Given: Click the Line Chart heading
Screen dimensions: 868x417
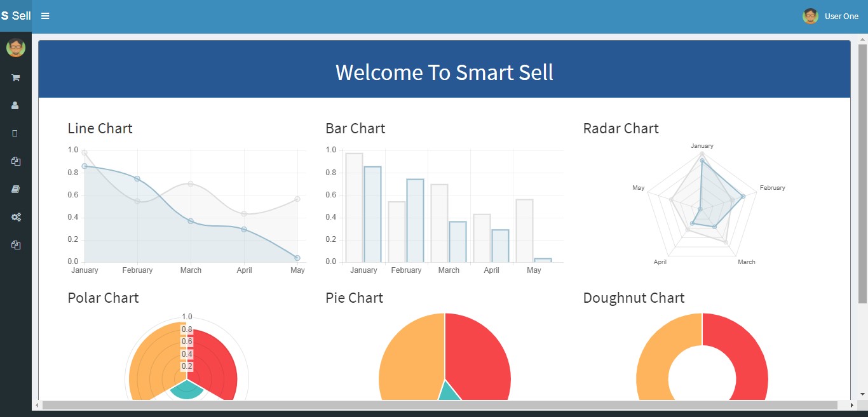Looking at the screenshot, I should point(100,128).
